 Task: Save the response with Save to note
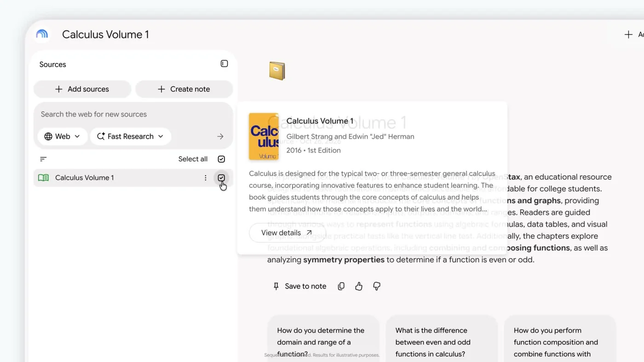tap(299, 286)
